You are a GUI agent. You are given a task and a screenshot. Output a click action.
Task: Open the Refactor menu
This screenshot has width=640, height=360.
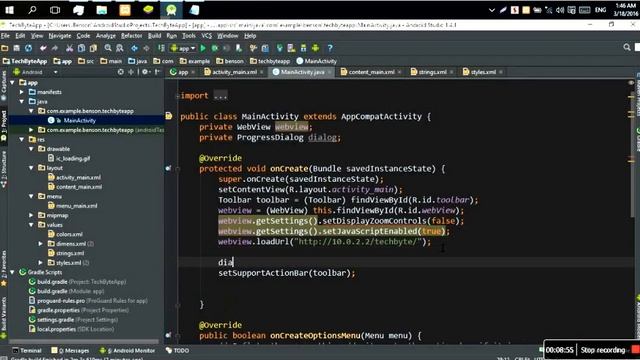tap(131, 36)
